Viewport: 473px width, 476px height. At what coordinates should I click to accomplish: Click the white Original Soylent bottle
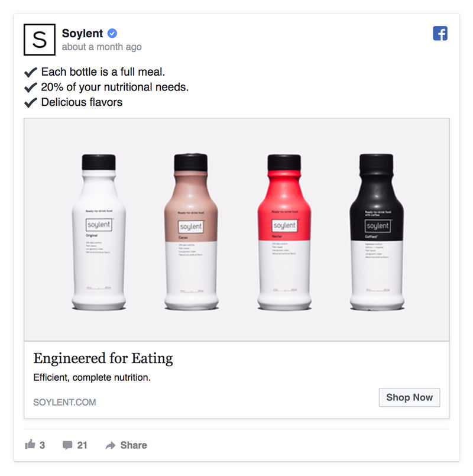click(99, 232)
